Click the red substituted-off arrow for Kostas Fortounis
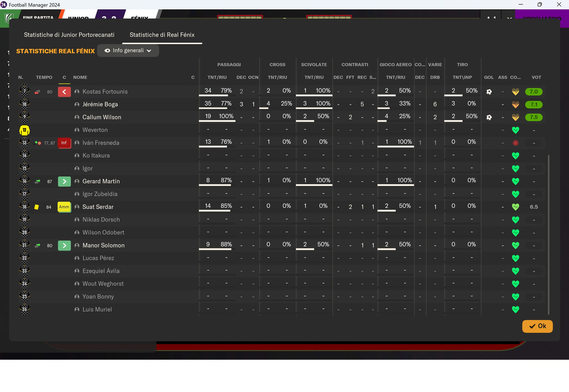This screenshot has width=569, height=392. pyautogui.click(x=64, y=92)
